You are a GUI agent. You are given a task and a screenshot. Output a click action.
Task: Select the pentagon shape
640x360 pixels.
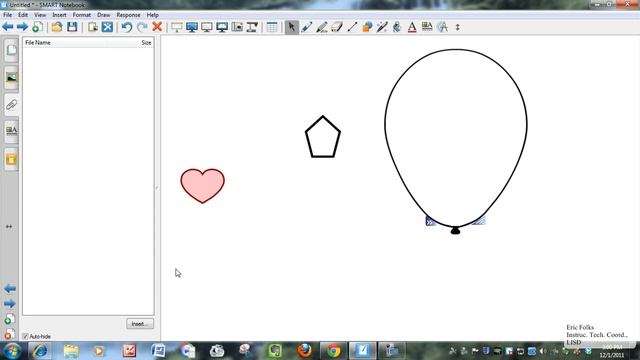tap(322, 138)
